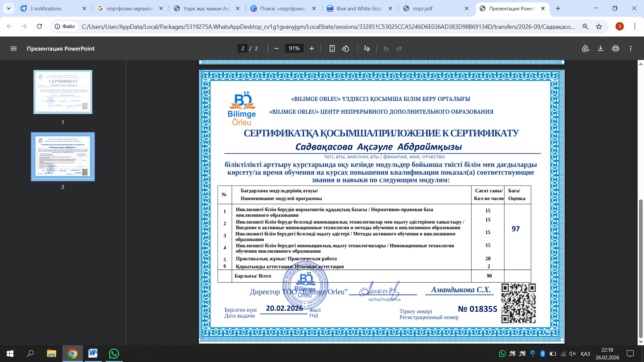Open WhatsApp from the taskbar

point(114,354)
